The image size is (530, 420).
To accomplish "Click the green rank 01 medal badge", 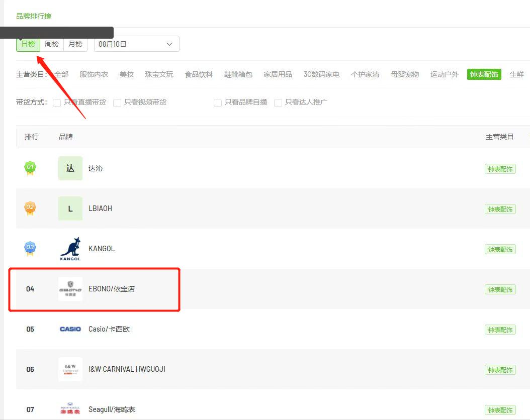I will pyautogui.click(x=30, y=168).
